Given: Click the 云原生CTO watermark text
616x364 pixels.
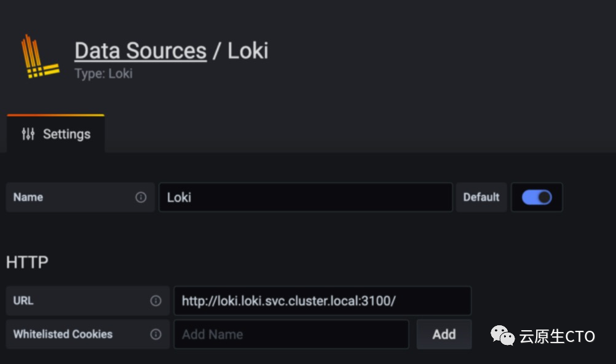Looking at the screenshot, I should tap(557, 336).
